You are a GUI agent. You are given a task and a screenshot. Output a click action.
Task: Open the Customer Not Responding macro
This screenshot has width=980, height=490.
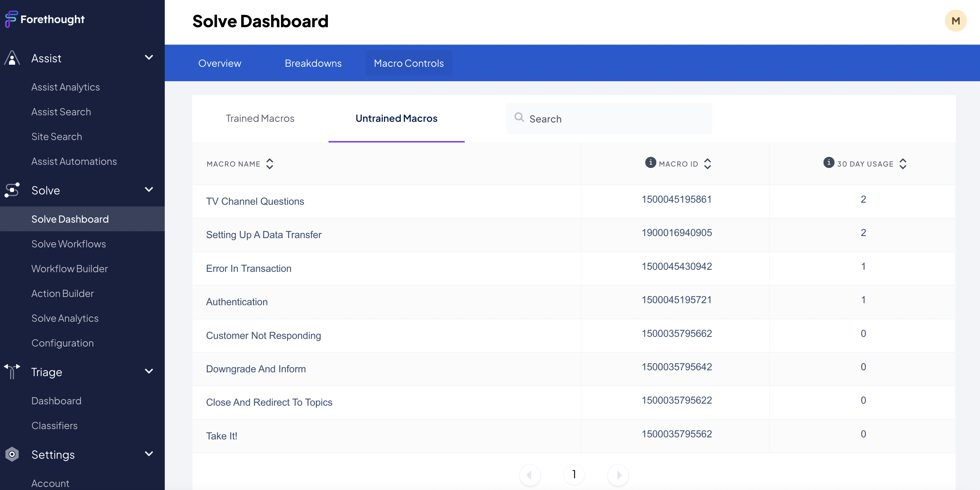point(263,335)
